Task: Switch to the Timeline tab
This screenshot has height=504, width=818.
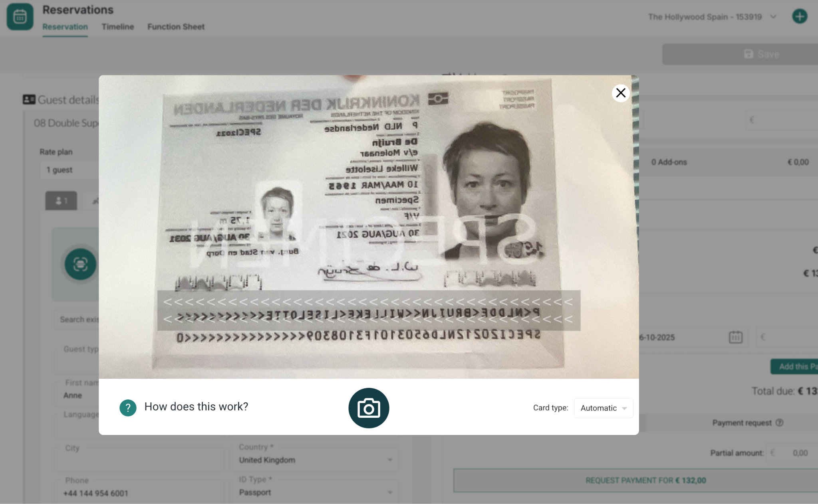Action: pos(117,27)
